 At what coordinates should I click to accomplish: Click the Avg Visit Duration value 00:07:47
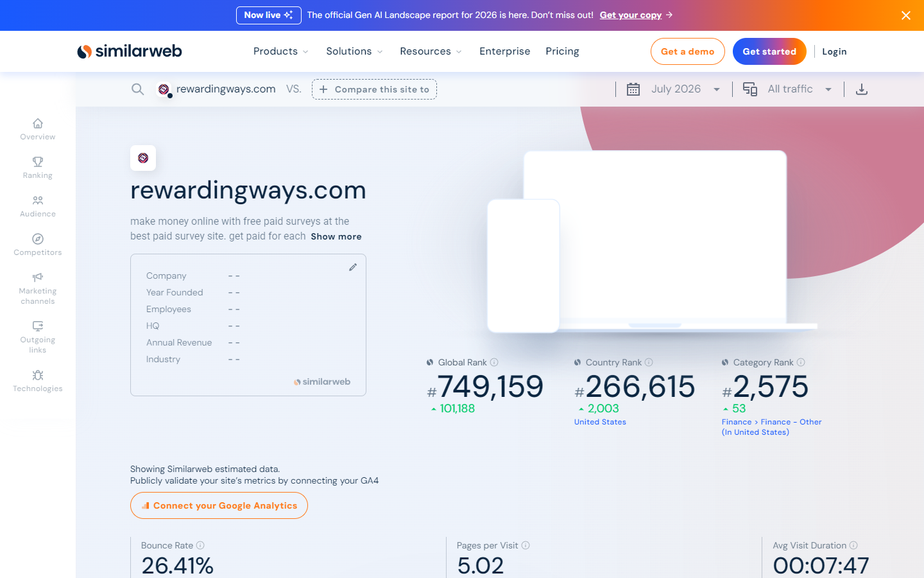click(x=821, y=565)
